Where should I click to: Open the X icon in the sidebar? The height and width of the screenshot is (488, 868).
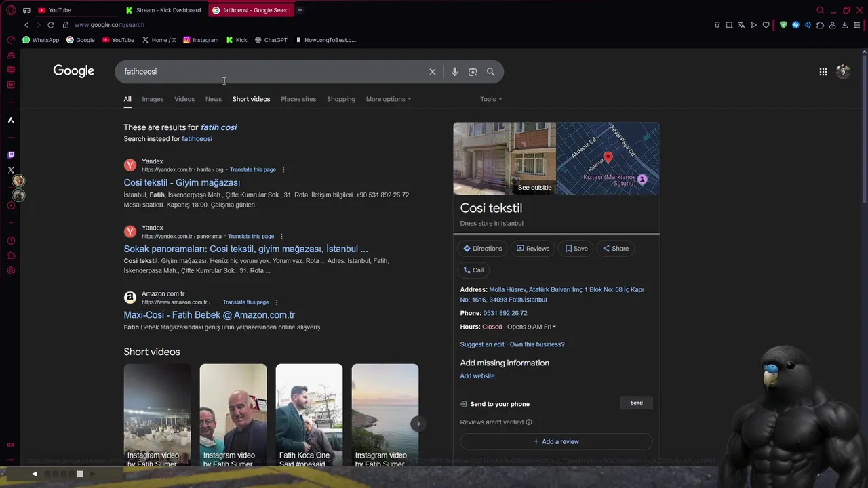coord(11,170)
